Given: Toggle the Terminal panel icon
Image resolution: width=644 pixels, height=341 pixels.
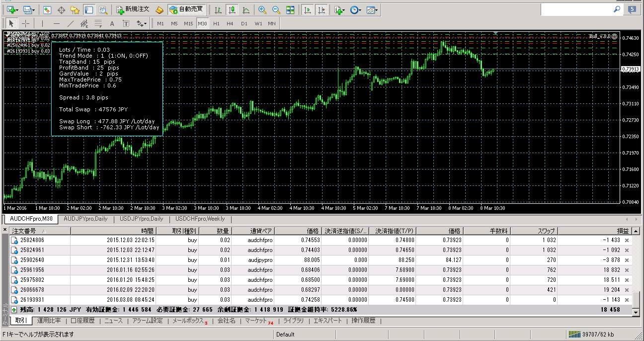Looking at the screenshot, I should (89, 9).
